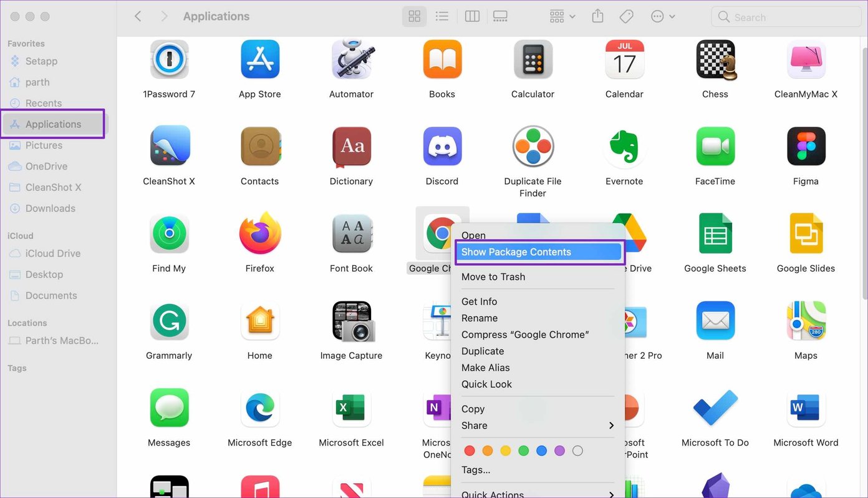Select the Google Slides icon
Viewport: 868px width, 498px height.
(806, 233)
